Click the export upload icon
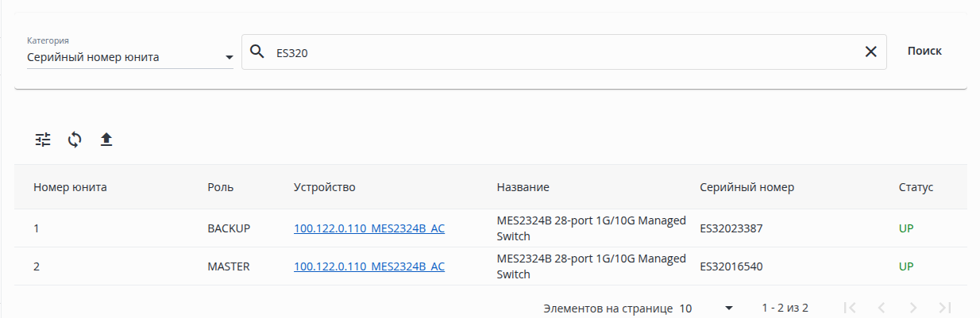The width and height of the screenshot is (980, 318). tap(106, 140)
